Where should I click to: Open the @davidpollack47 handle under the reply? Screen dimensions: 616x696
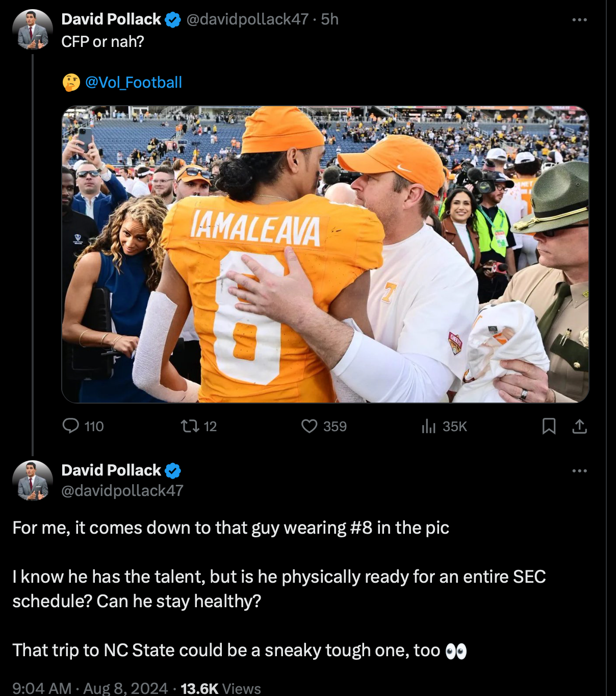pyautogui.click(x=122, y=490)
